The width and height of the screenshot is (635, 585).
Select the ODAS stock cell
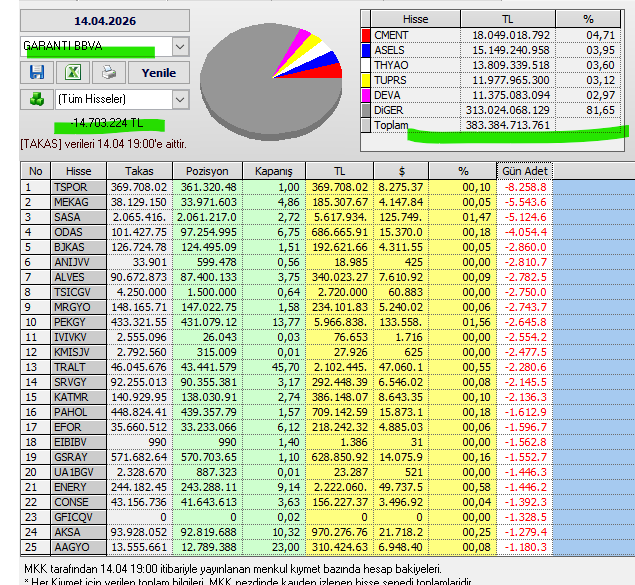(79, 232)
